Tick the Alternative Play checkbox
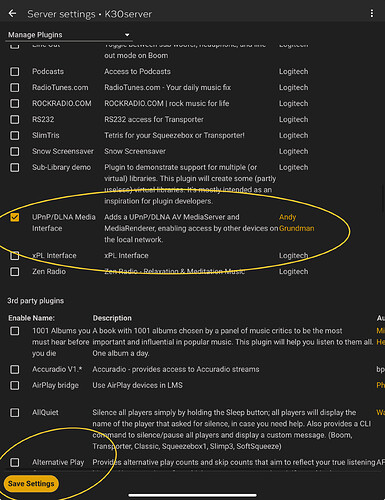This screenshot has width=385, height=500. click(x=15, y=462)
